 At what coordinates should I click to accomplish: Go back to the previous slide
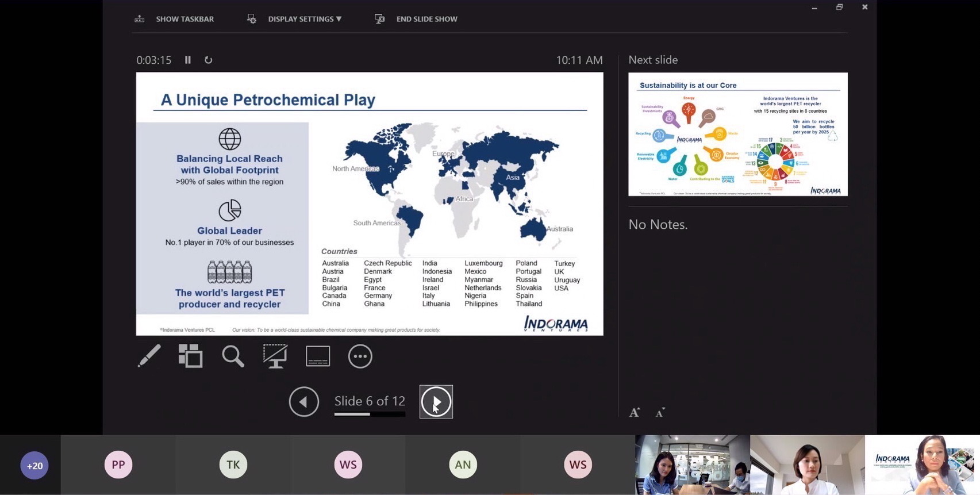[304, 401]
